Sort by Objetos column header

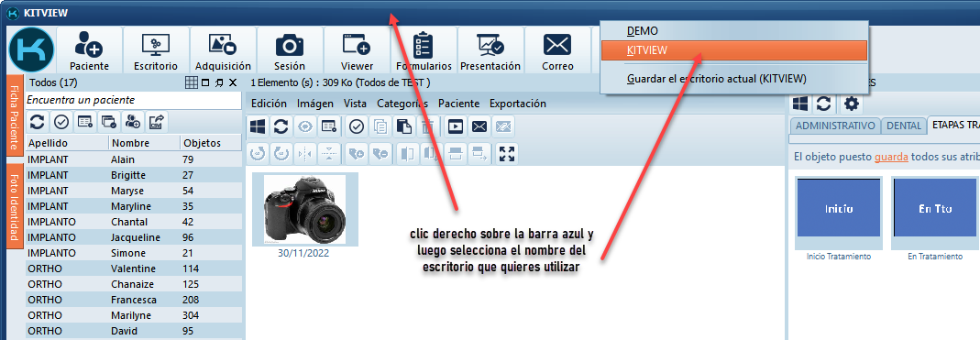pyautogui.click(x=211, y=143)
